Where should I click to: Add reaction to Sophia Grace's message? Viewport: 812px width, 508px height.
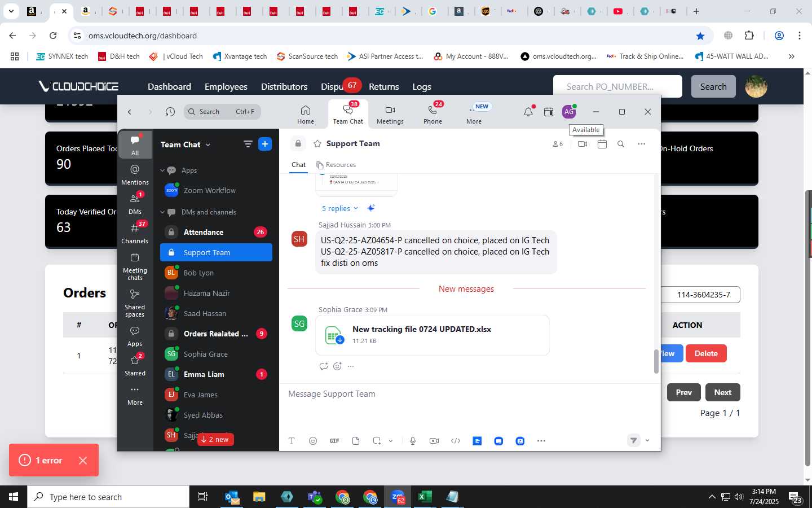[x=337, y=366]
